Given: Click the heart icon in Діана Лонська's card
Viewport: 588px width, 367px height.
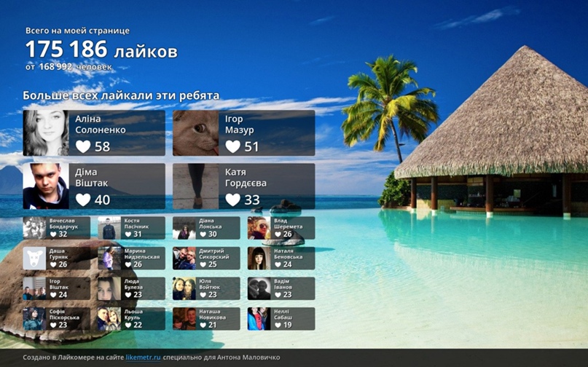Looking at the screenshot, I should click(x=203, y=234).
